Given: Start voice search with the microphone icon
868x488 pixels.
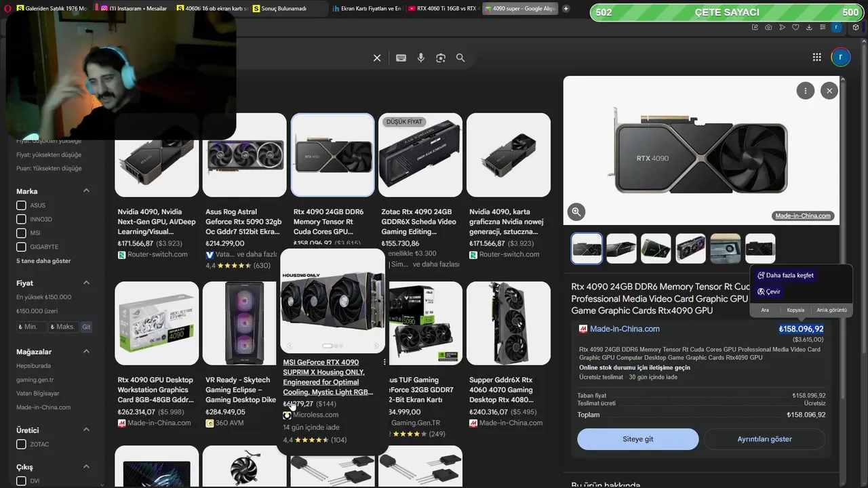Looking at the screenshot, I should [421, 58].
